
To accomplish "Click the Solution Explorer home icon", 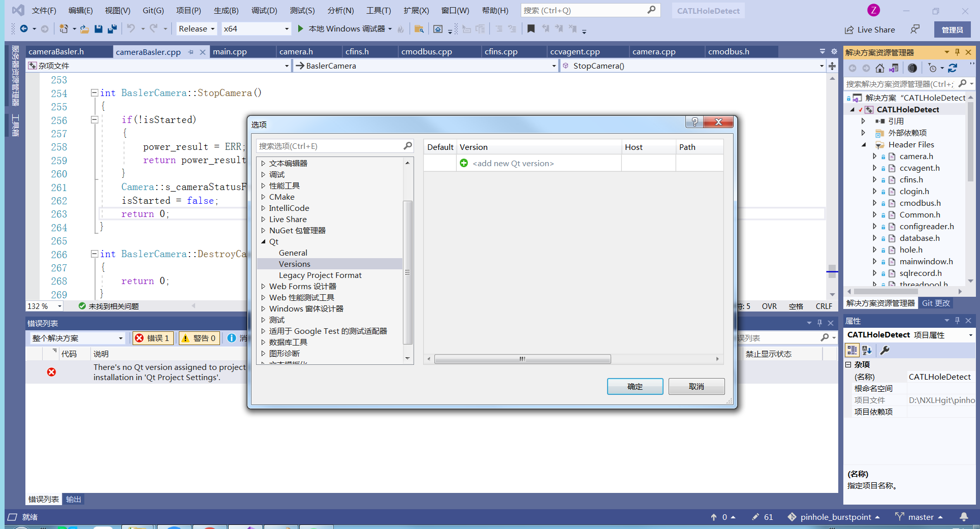I will (x=879, y=68).
